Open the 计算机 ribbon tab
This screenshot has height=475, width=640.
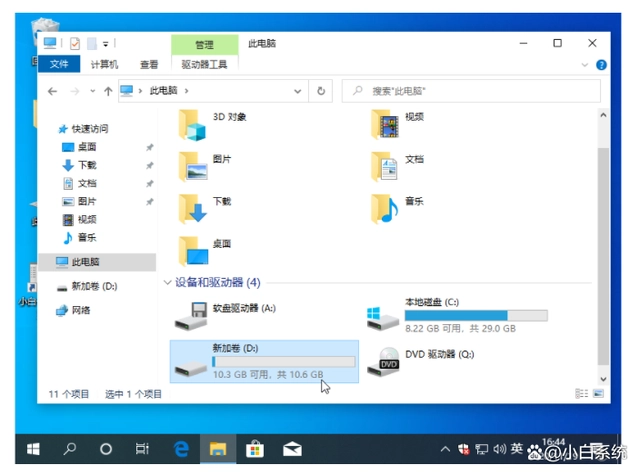coord(104,64)
